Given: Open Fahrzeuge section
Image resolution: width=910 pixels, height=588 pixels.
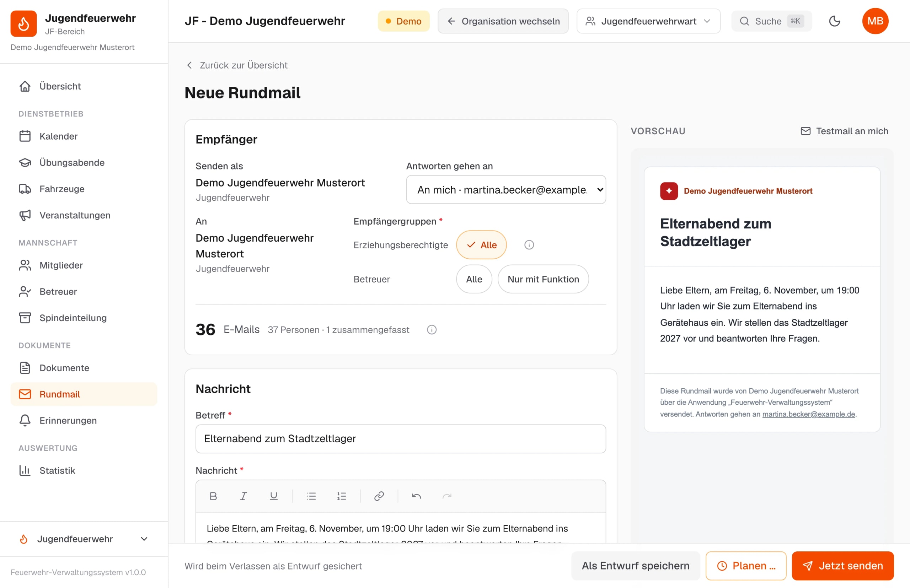Looking at the screenshot, I should tap(84, 189).
